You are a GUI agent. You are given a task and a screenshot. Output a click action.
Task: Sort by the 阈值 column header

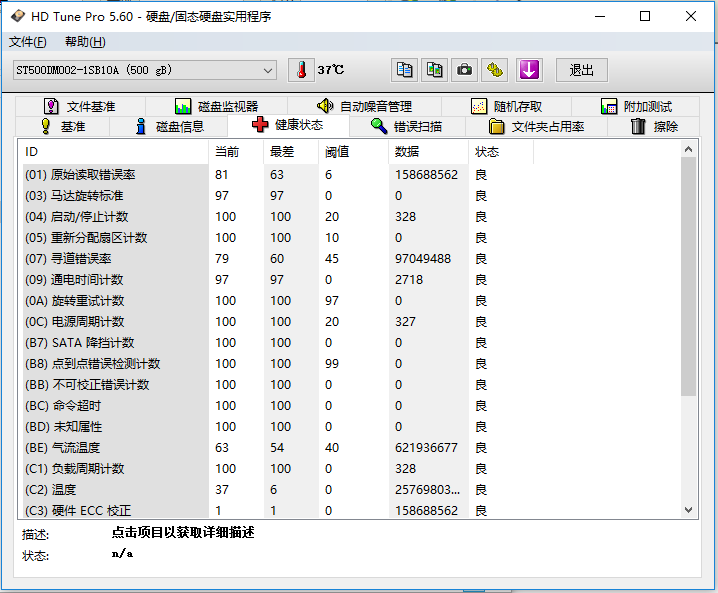pos(354,152)
